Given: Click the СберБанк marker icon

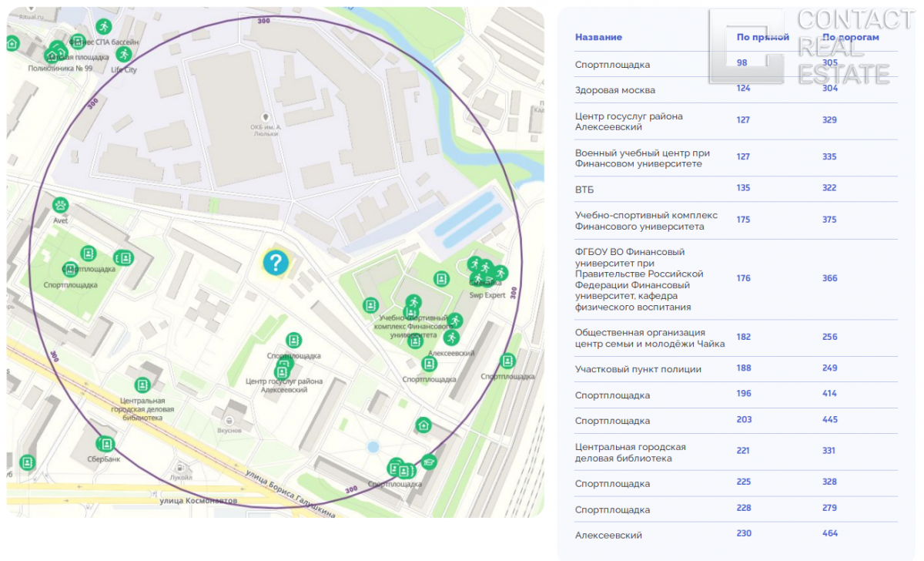Looking at the screenshot, I should [105, 444].
